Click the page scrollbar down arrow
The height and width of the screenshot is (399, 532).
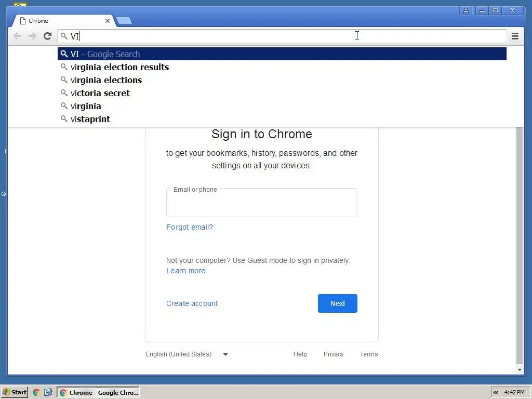tap(520, 370)
